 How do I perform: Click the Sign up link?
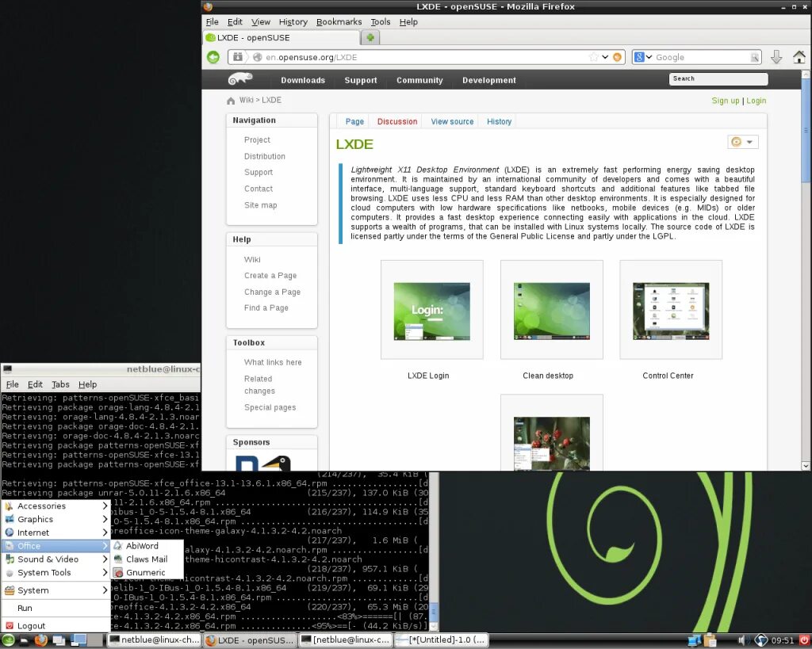pos(725,101)
